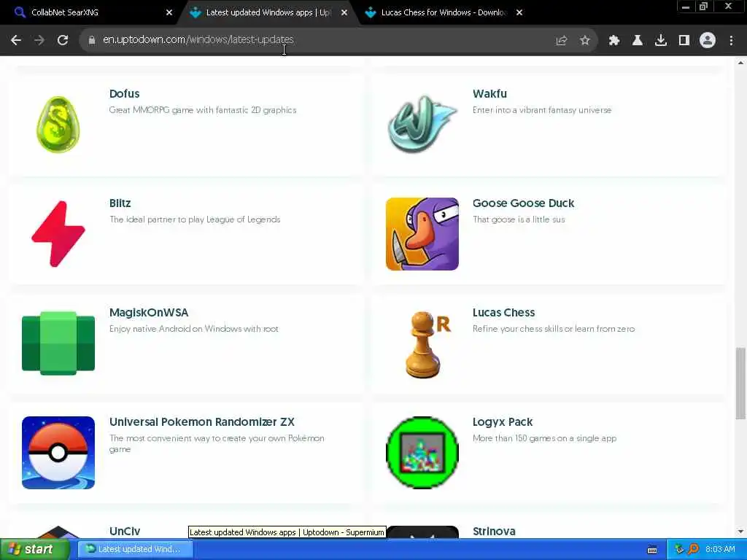747x560 pixels.
Task: Open the extensions puzzle icon
Action: coord(614,41)
